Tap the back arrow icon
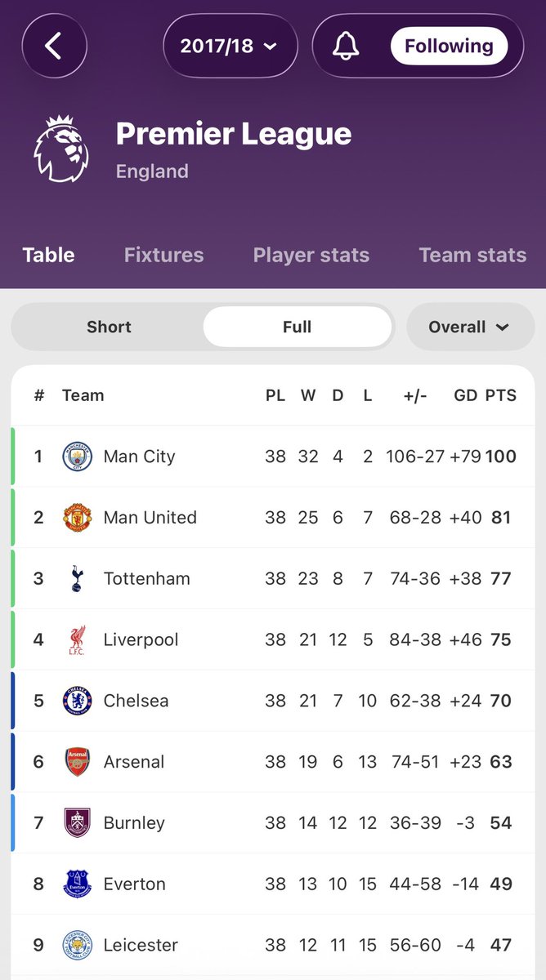Image resolution: width=546 pixels, height=980 pixels. coord(54,46)
